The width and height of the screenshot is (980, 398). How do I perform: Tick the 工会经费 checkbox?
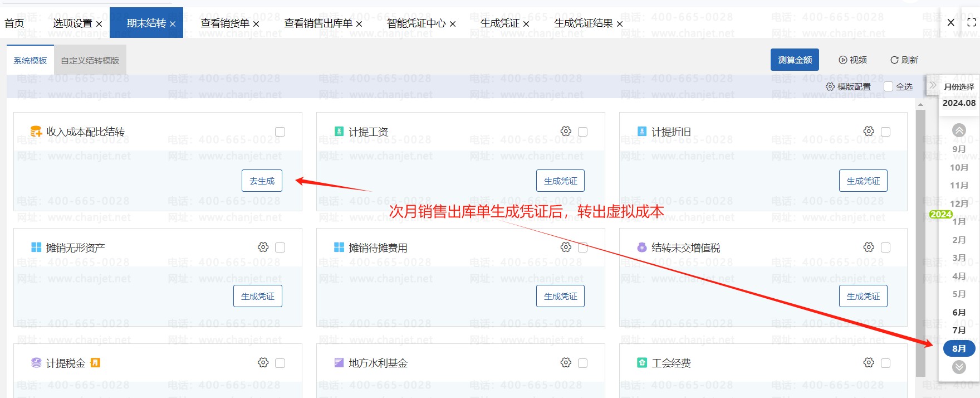click(886, 363)
